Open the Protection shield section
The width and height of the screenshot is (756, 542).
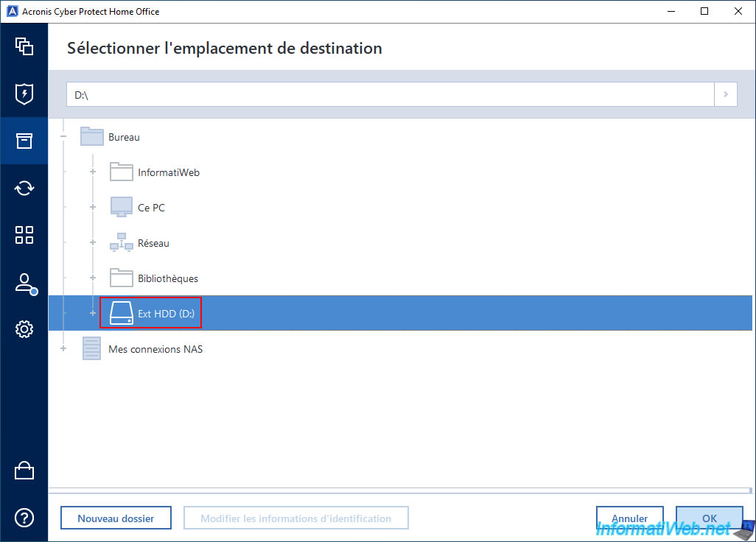click(24, 94)
